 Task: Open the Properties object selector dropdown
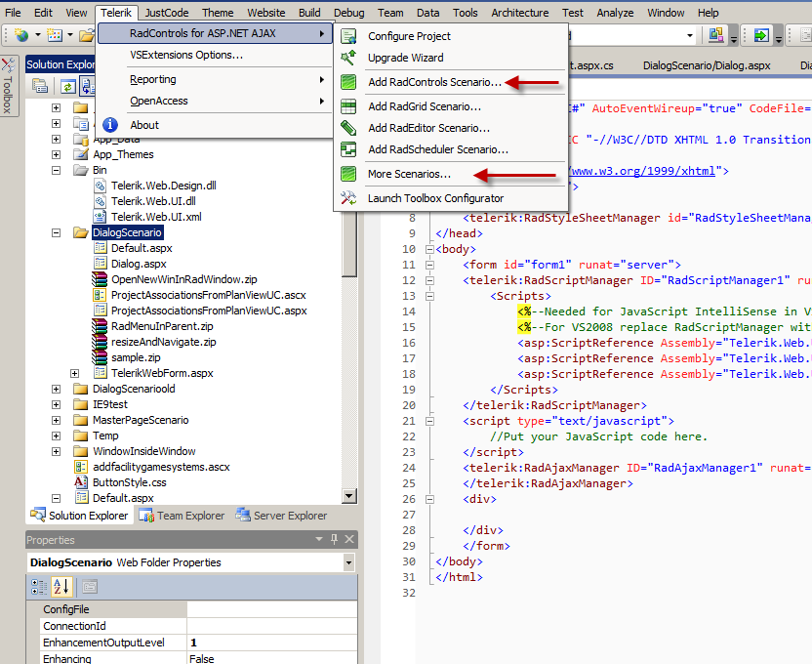(348, 562)
